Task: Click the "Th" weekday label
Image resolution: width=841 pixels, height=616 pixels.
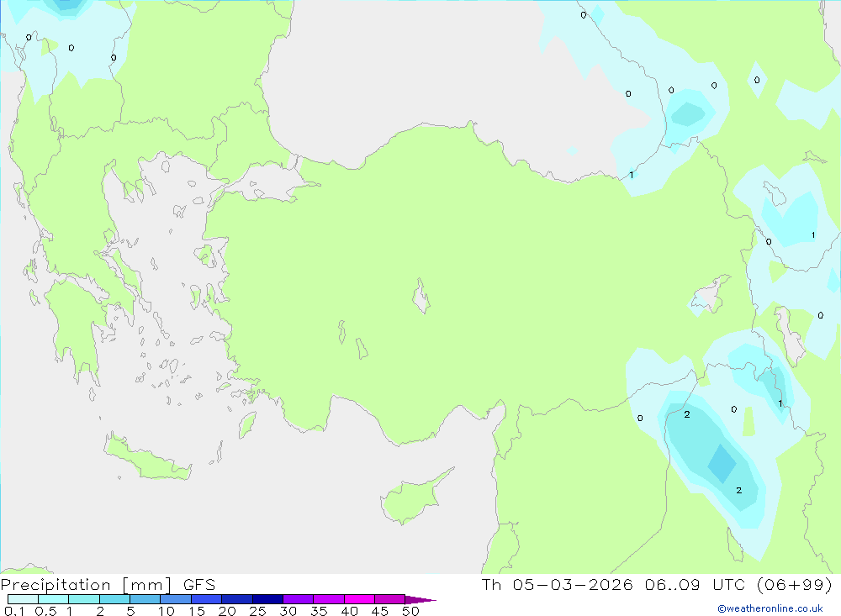Action: coord(491,584)
